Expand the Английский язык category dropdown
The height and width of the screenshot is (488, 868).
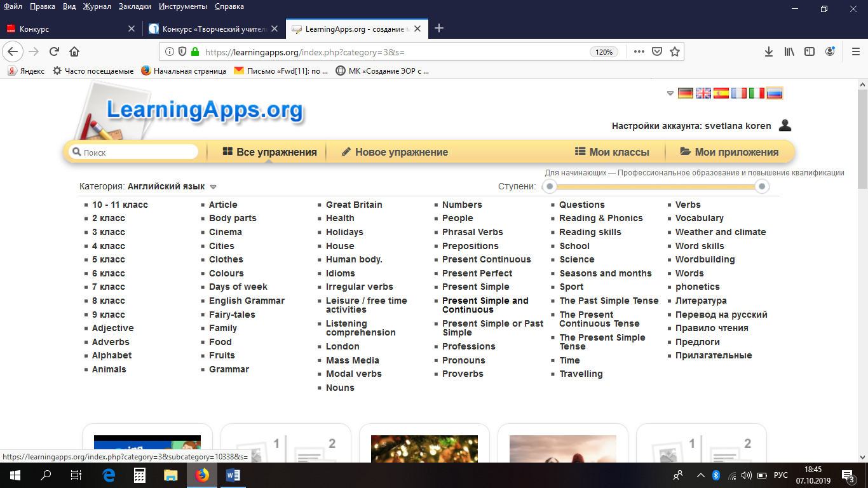[214, 187]
